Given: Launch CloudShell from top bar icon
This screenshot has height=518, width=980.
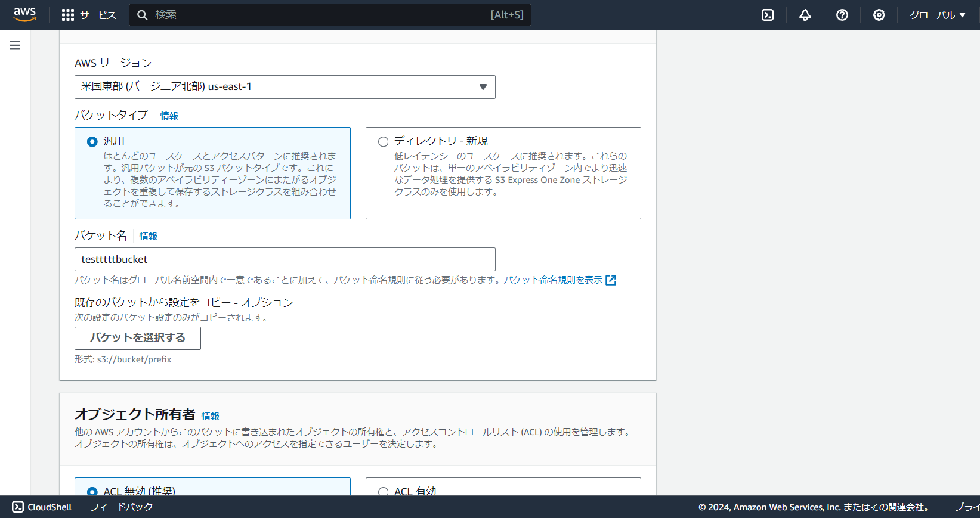Looking at the screenshot, I should tap(768, 15).
